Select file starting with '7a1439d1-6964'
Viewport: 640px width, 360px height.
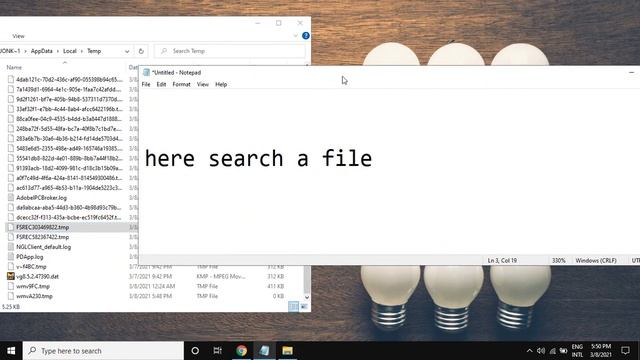(x=69, y=89)
